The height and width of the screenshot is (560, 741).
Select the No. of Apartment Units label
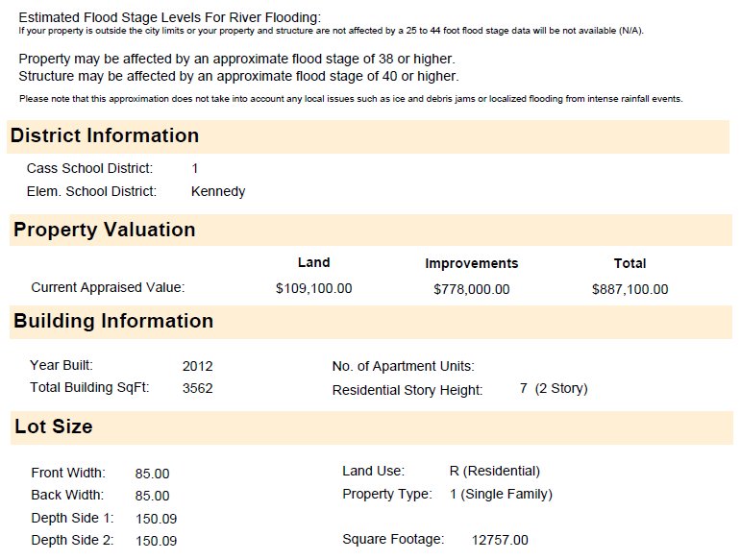(403, 366)
